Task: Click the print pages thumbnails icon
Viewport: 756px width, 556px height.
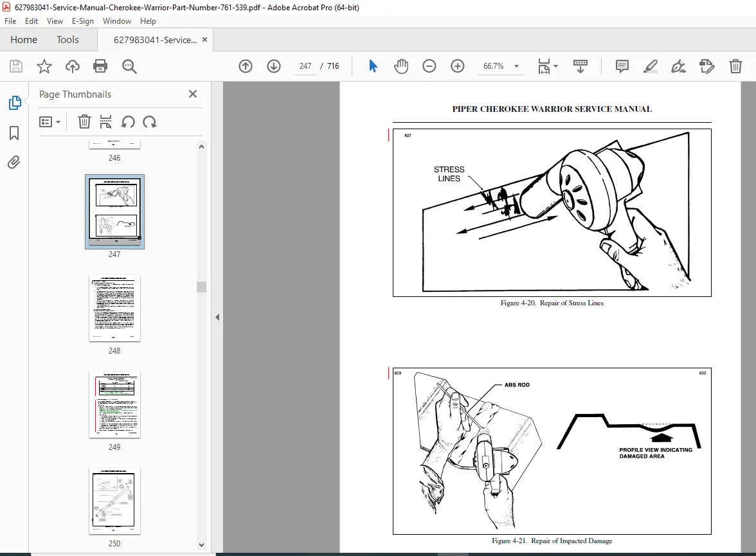Action: tap(105, 121)
